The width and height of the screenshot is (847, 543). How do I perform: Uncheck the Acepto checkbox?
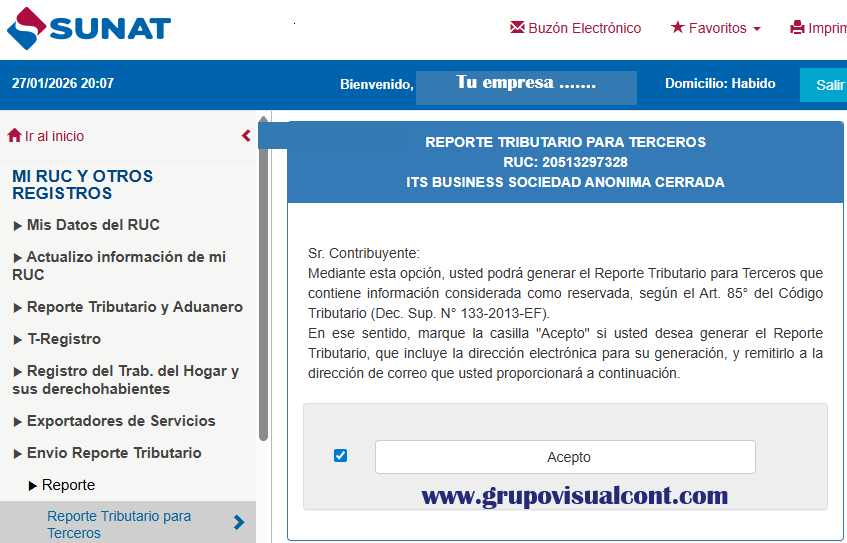(340, 455)
